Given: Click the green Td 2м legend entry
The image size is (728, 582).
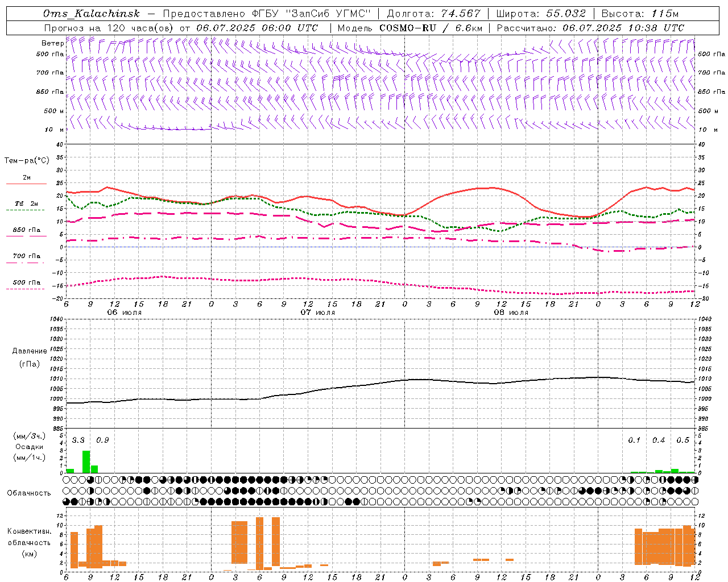Looking at the screenshot, I should [26, 203].
